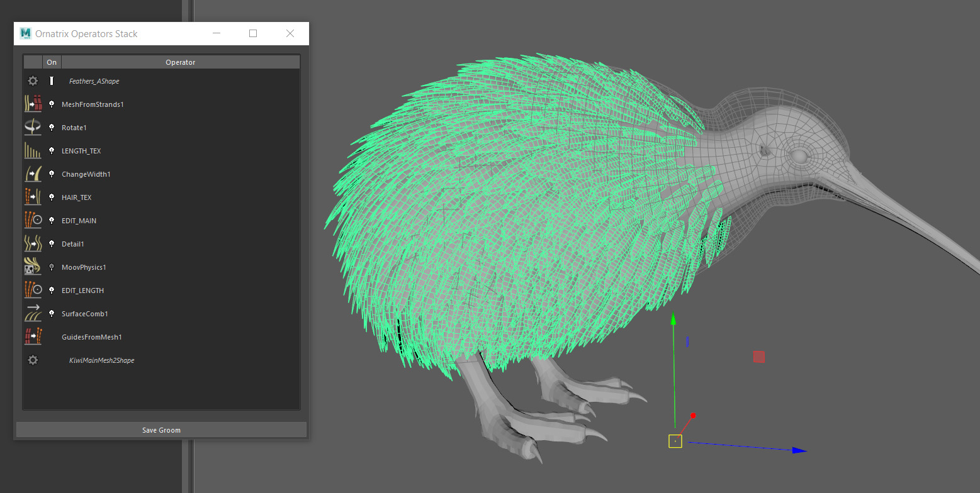980x493 pixels.
Task: Click the SurfaceComb1 operator icon
Action: click(33, 313)
